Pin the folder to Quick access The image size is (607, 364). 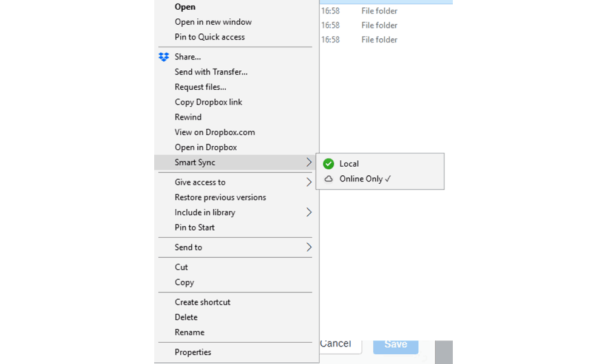208,37
